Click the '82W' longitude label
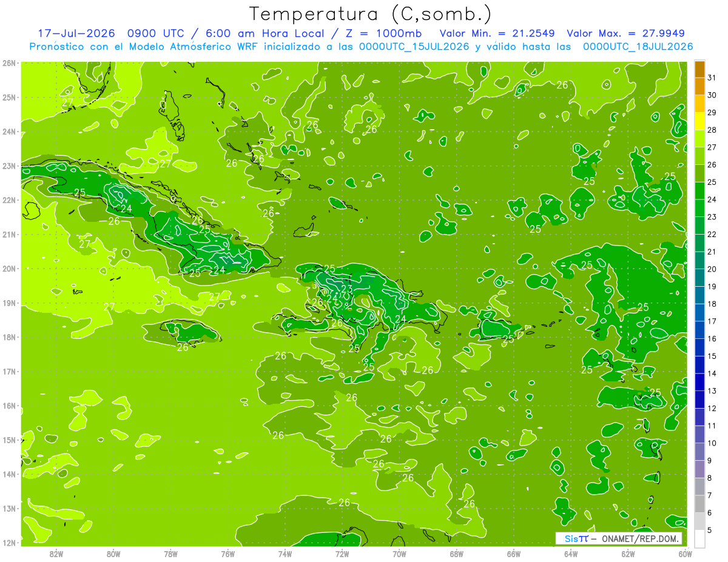The width and height of the screenshot is (728, 562). coord(56,554)
